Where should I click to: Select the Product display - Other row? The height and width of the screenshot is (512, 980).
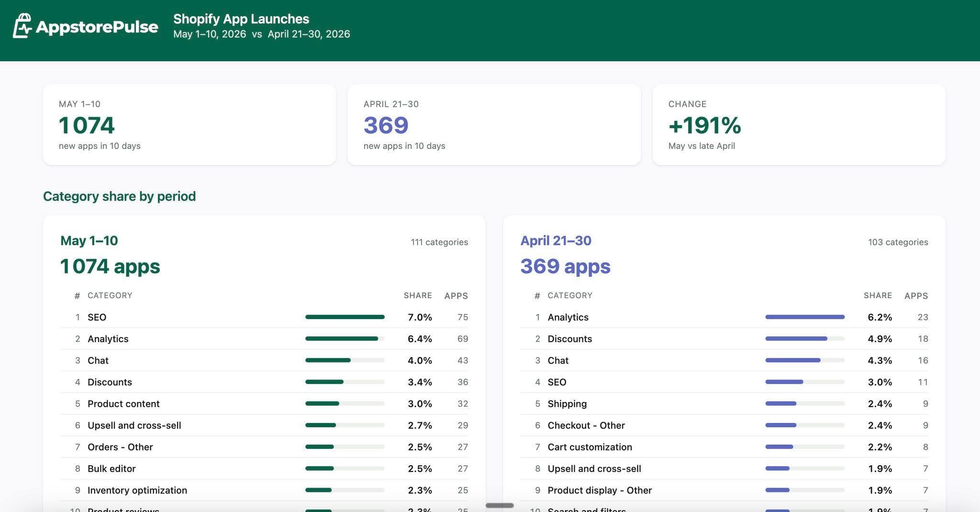(x=724, y=490)
